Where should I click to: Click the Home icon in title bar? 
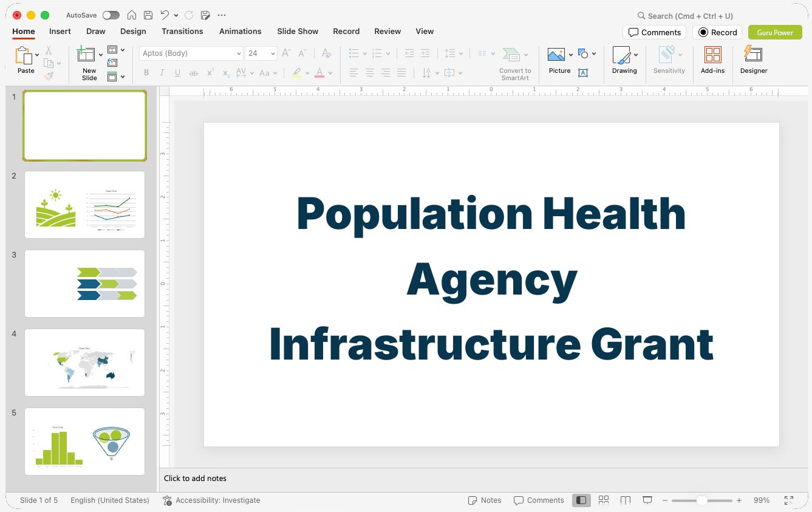132,15
